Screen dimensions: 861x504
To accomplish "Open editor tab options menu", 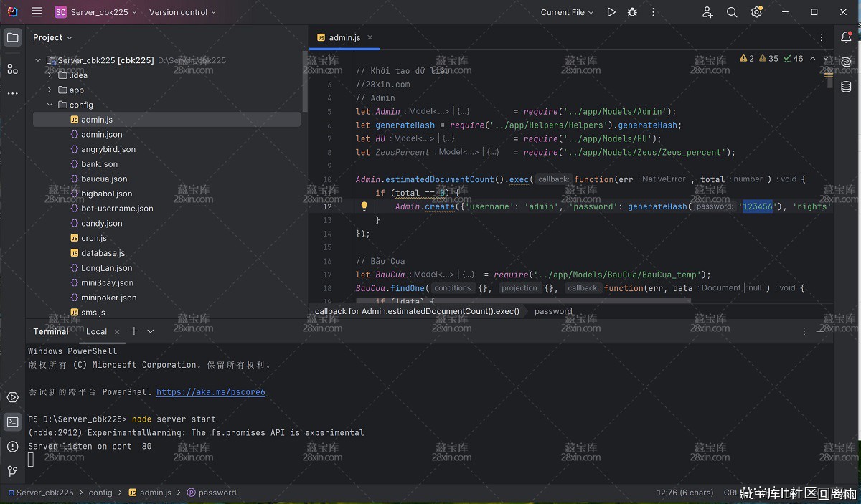I will point(822,37).
